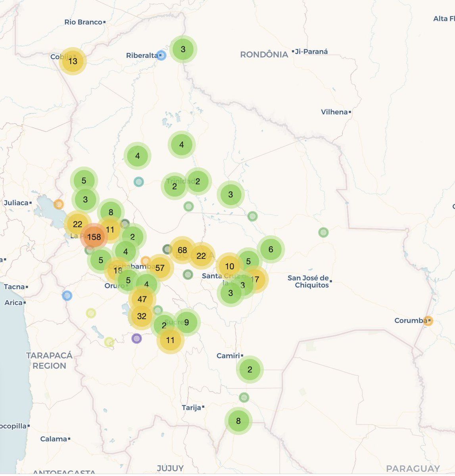
Task: Open the yellow cluster labeled 32
Action: (x=142, y=316)
